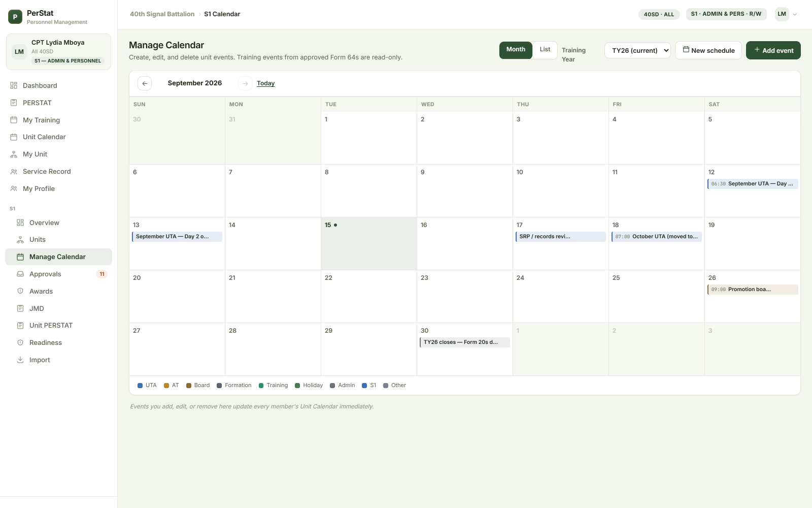This screenshot has height=508, width=812.
Task: Open September UTA Day 2 event on the 13th
Action: [x=177, y=237]
